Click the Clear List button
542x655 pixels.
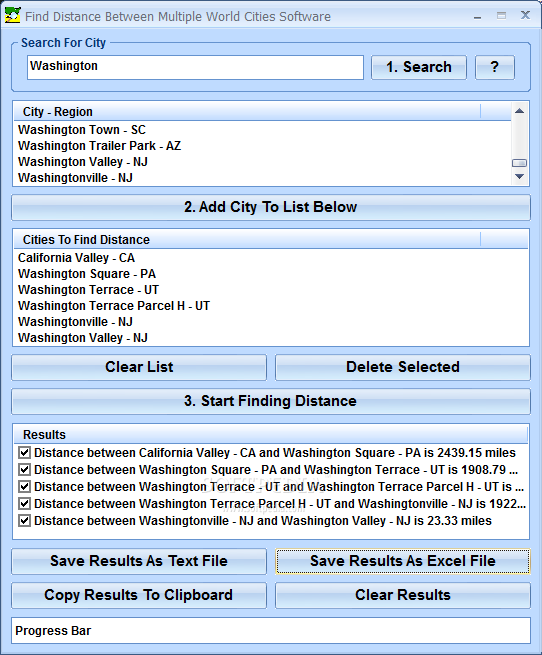point(139,367)
